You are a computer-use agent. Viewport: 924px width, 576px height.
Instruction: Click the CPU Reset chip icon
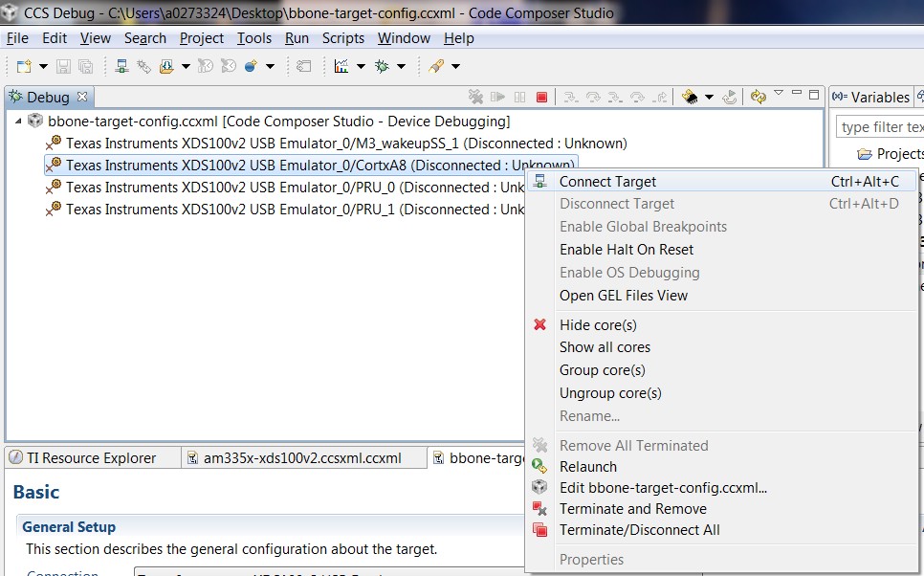(690, 97)
